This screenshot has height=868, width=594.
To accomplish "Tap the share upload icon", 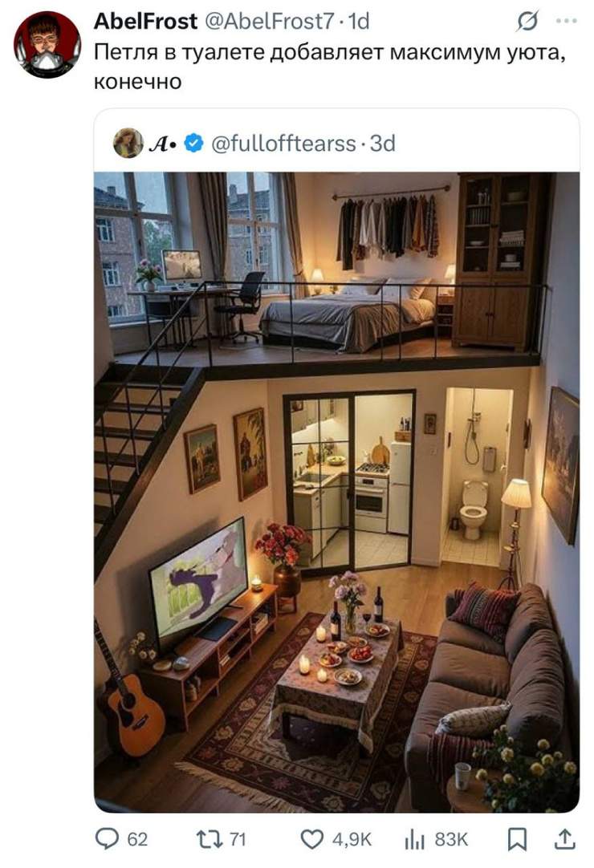I will tap(564, 838).
